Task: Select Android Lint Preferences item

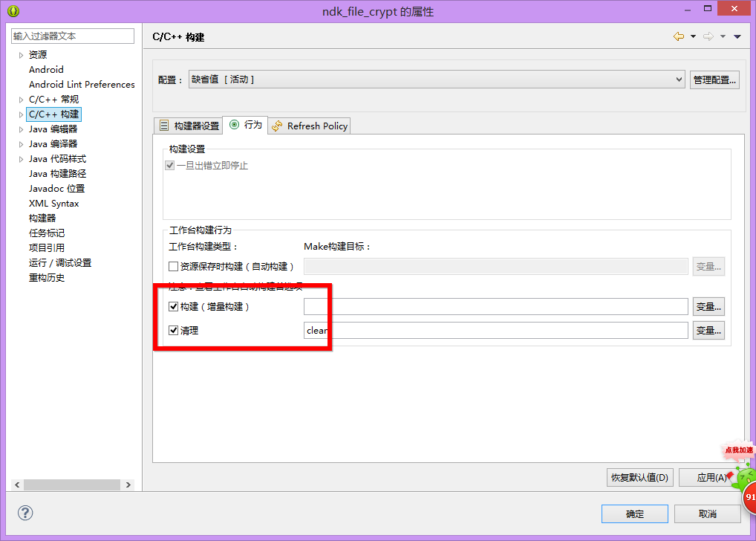Action: click(82, 85)
